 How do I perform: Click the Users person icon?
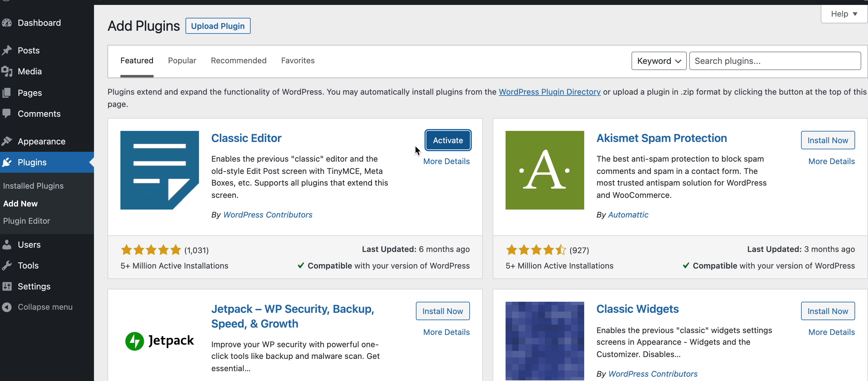[7, 245]
